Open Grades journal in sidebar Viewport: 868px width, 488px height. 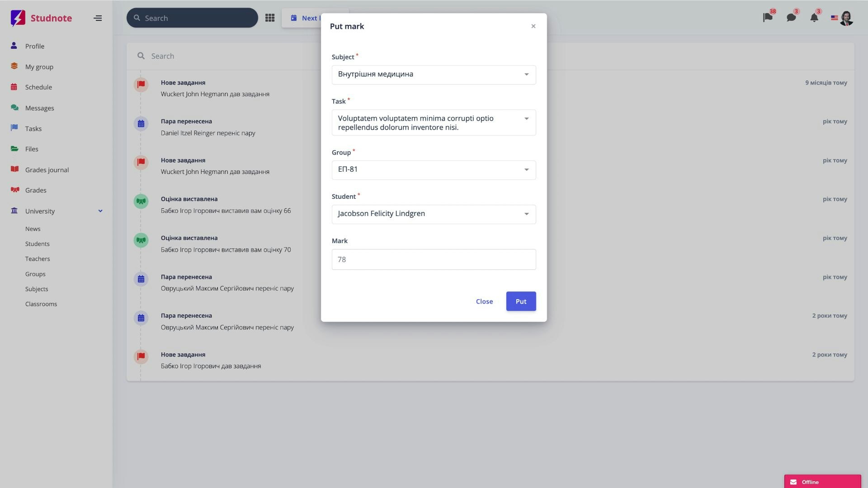pos(47,170)
